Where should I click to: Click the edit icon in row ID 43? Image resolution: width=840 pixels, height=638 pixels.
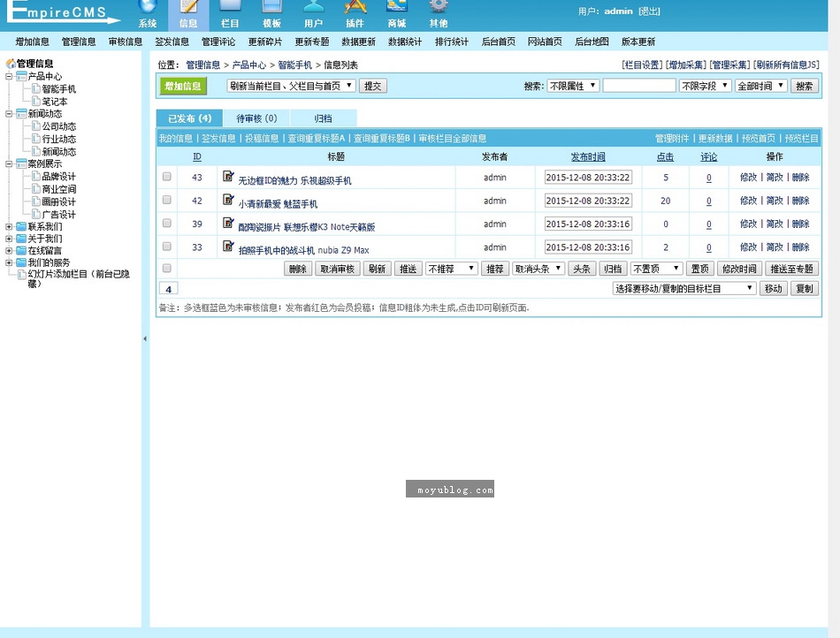point(229,176)
